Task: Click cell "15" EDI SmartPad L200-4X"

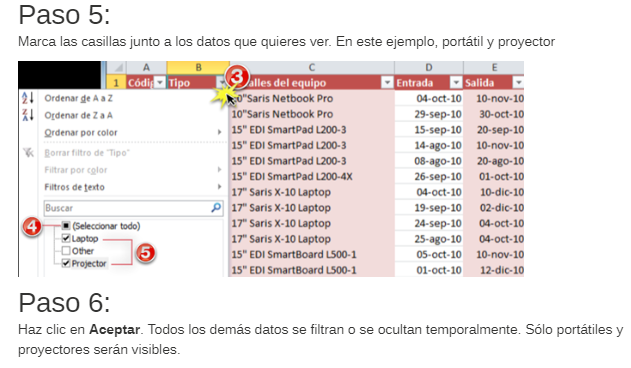Action: pos(312,176)
